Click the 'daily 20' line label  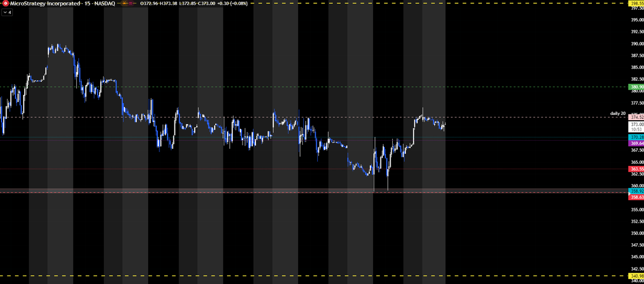[618, 114]
